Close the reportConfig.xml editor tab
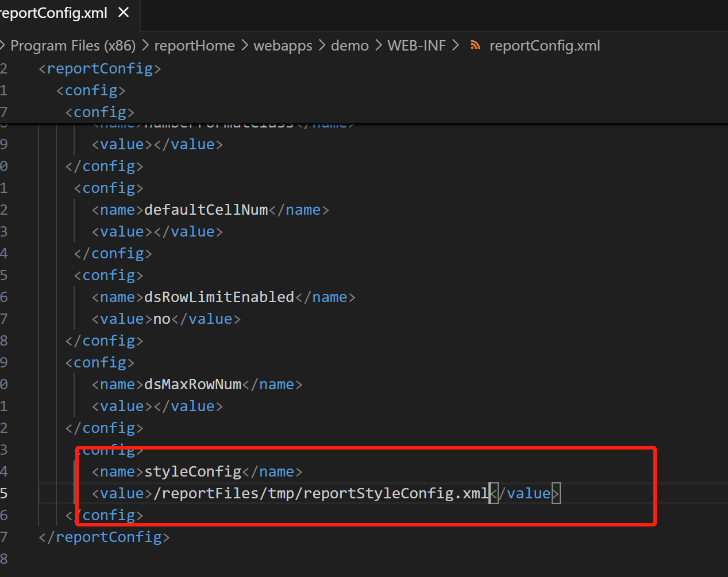The image size is (728, 577). 124,13
